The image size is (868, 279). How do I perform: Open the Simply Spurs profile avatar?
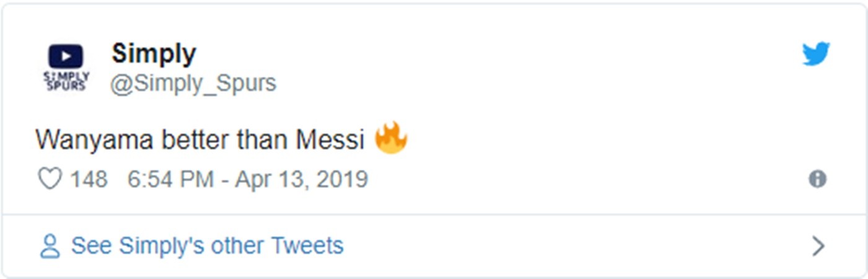[x=66, y=68]
